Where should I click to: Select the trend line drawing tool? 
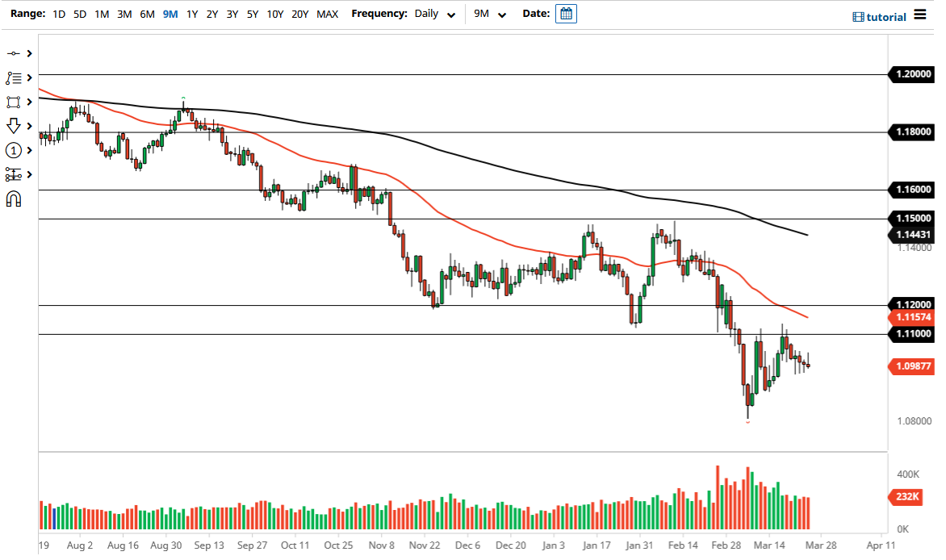pos(13,53)
